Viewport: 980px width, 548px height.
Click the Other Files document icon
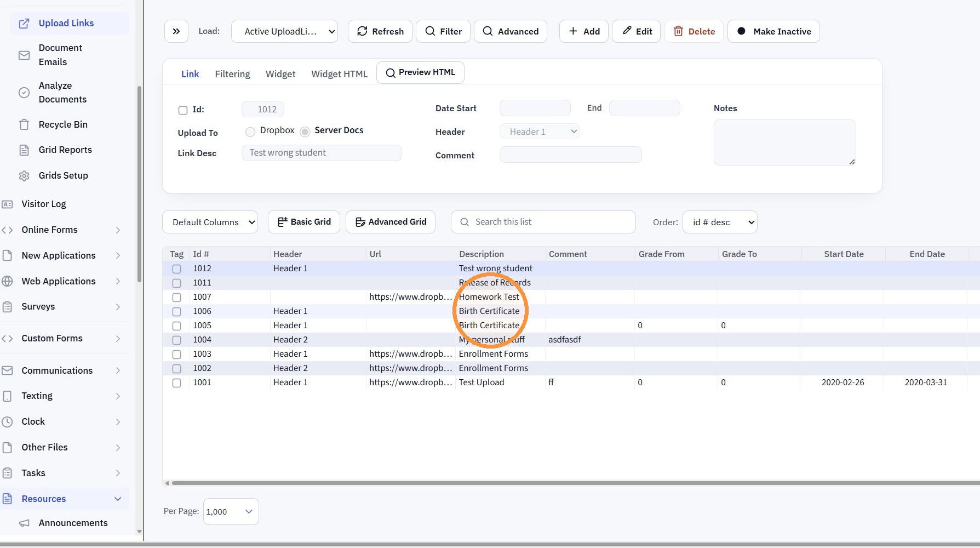tap(7, 448)
